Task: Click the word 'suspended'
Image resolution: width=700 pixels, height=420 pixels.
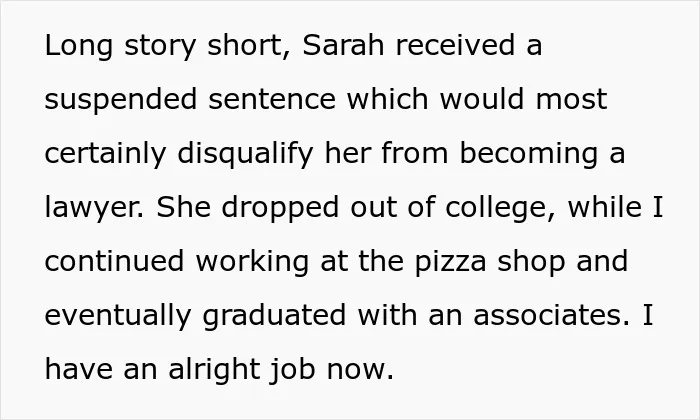Action: tap(121, 100)
